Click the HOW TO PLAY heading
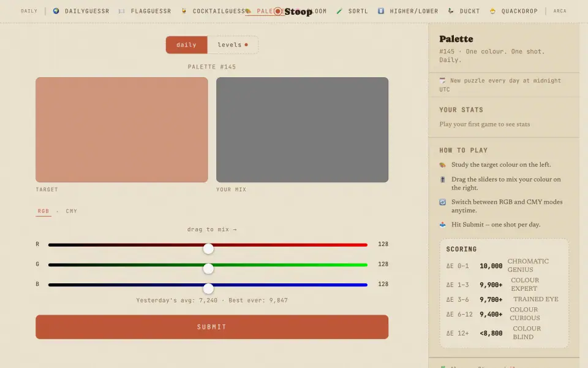This screenshot has width=588, height=368. tap(464, 150)
